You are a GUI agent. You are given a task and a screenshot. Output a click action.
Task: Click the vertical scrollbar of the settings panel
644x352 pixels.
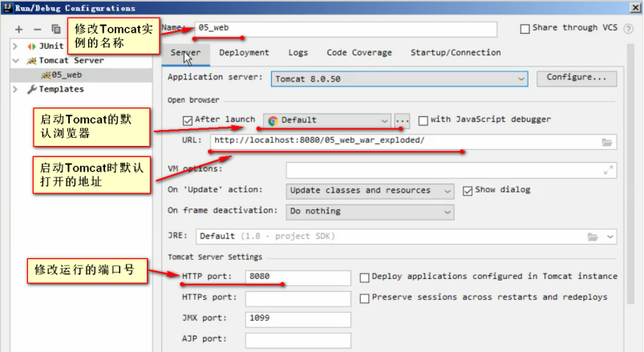(631, 175)
